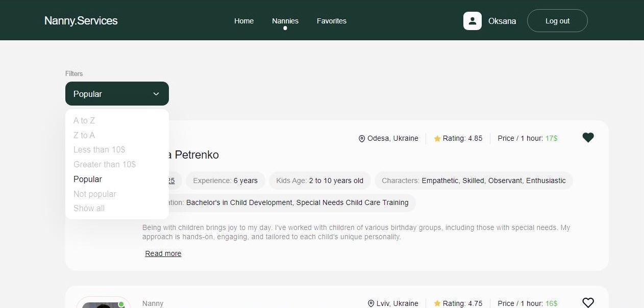This screenshot has width=644, height=308.
Task: Unfavorite the Odesa nanny via filled heart
Action: [588, 138]
